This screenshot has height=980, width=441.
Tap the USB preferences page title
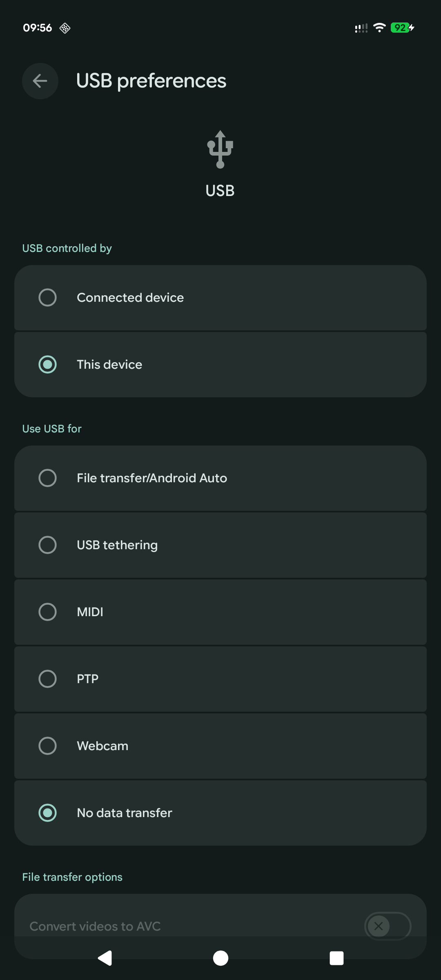point(151,81)
